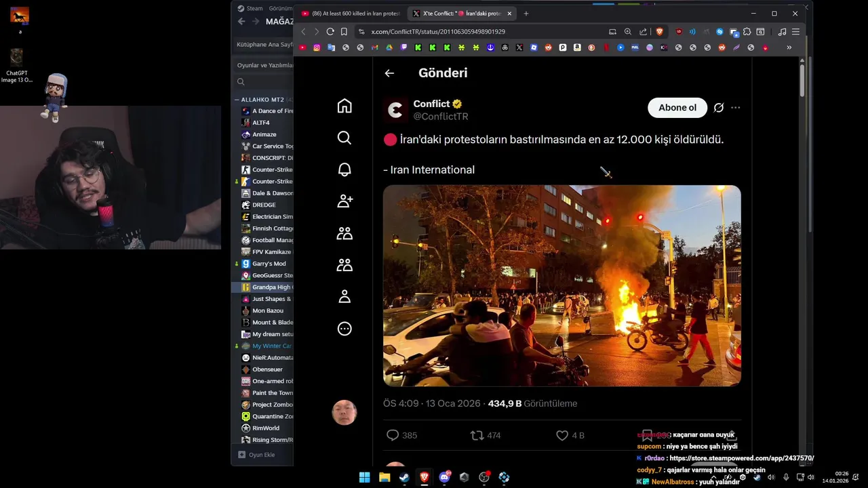Open the music note media control icon
This screenshot has height=488, width=868.
click(782, 31)
